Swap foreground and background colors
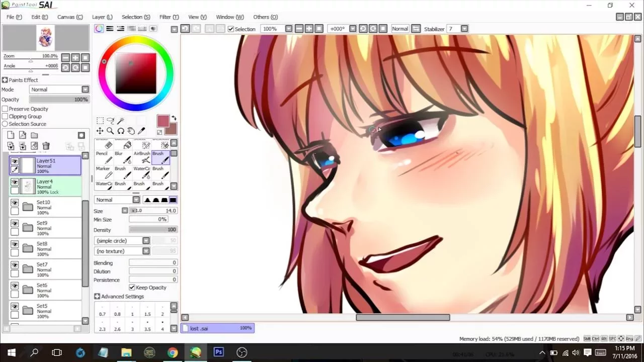The image size is (644, 362). [174, 119]
